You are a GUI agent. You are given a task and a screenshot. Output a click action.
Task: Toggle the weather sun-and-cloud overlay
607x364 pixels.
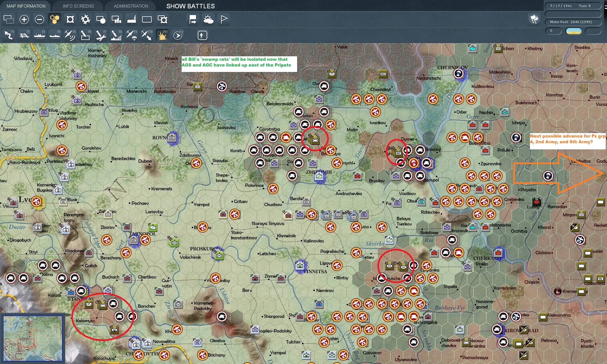208,20
